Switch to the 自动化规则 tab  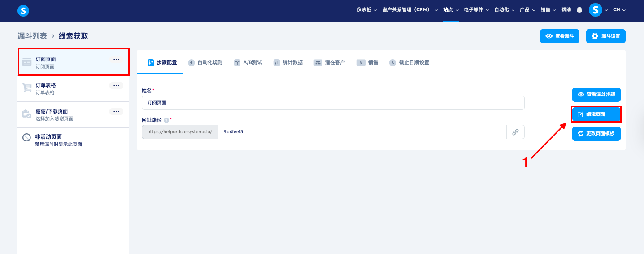205,62
